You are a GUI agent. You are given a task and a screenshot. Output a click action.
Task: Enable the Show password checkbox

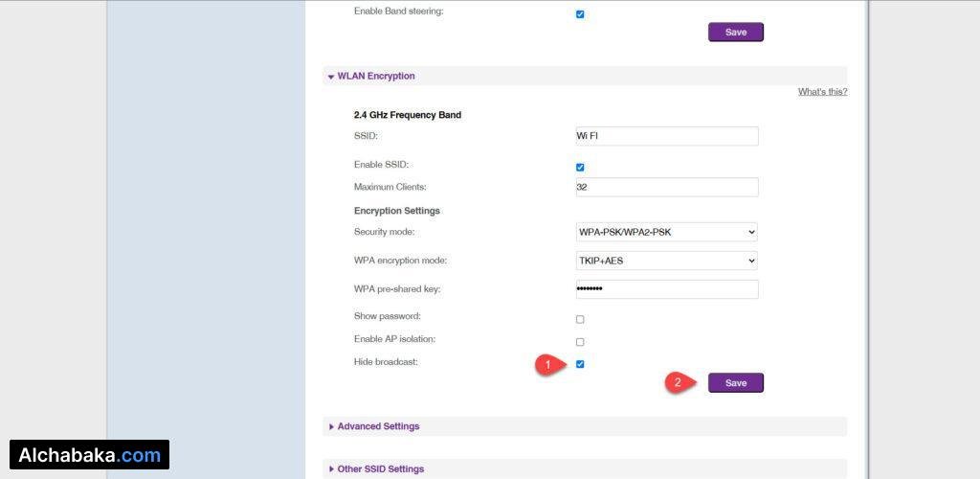click(x=580, y=319)
